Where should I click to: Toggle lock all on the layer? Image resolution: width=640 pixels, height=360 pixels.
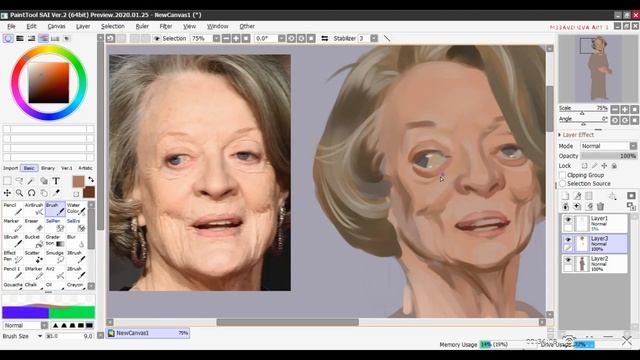614,166
